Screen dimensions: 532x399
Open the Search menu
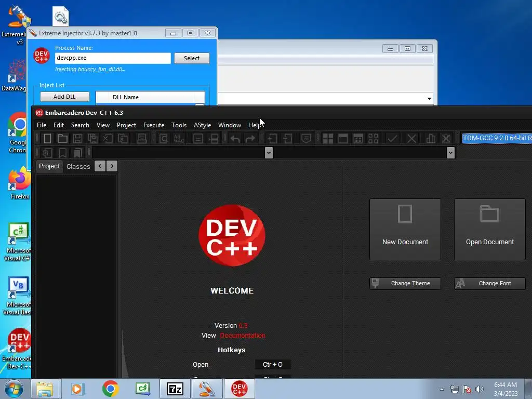pos(80,125)
